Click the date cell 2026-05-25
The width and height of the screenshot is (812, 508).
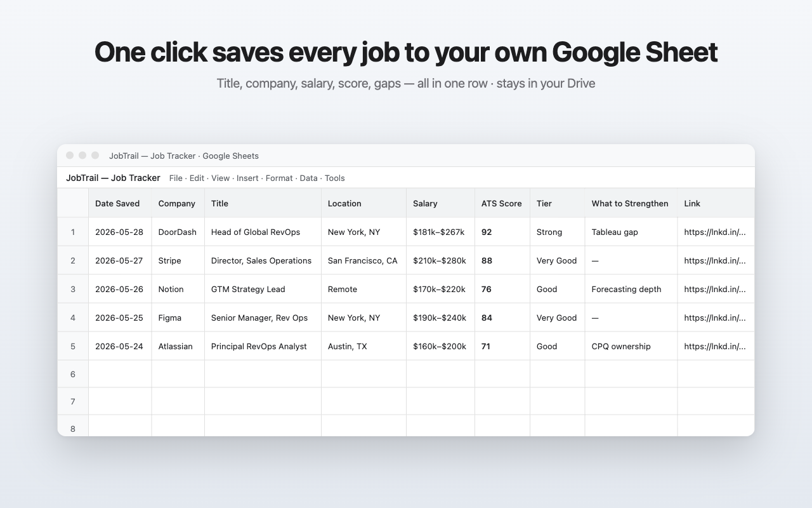[120, 317]
